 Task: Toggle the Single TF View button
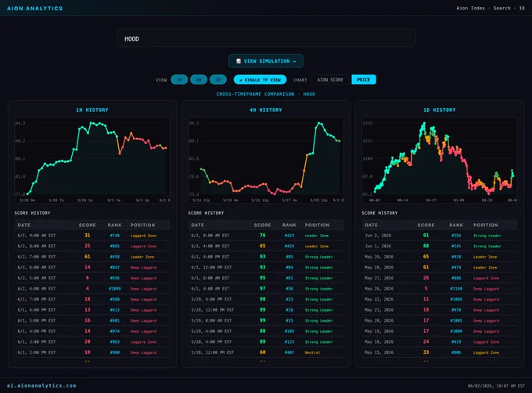click(x=260, y=80)
